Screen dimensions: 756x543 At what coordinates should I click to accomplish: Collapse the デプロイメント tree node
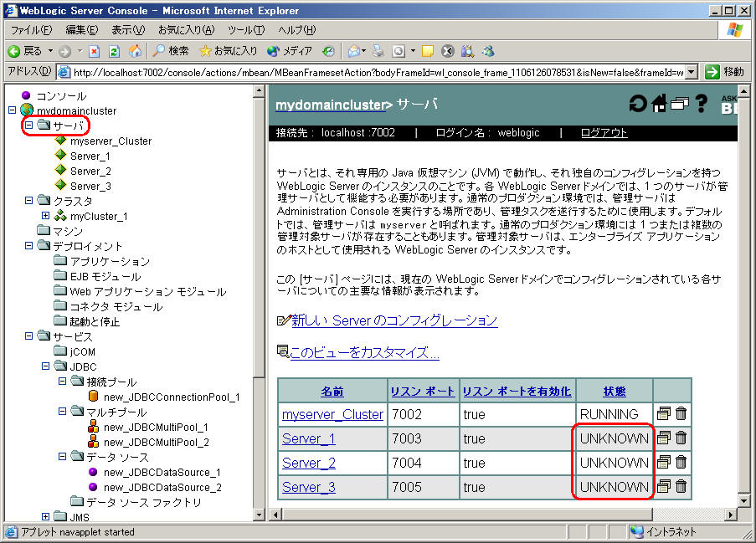tap(28, 246)
